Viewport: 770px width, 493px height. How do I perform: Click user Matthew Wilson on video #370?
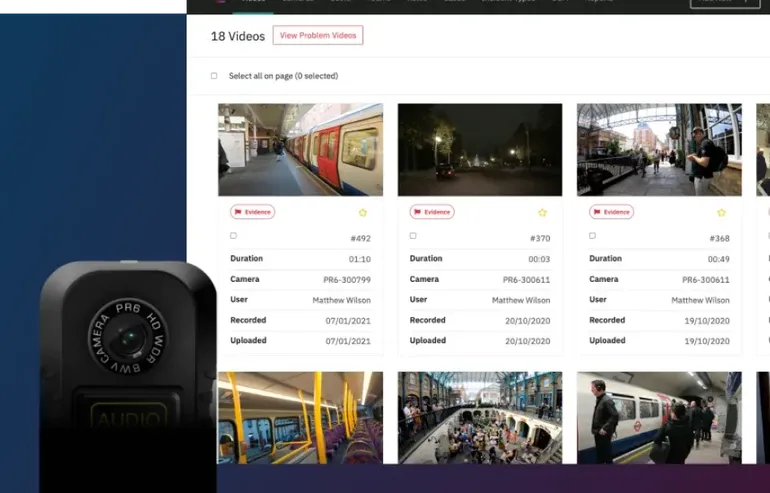pyautogui.click(x=521, y=300)
